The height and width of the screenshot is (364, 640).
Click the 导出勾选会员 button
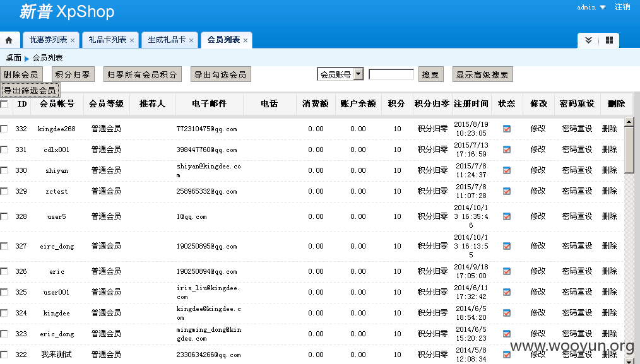(x=220, y=74)
